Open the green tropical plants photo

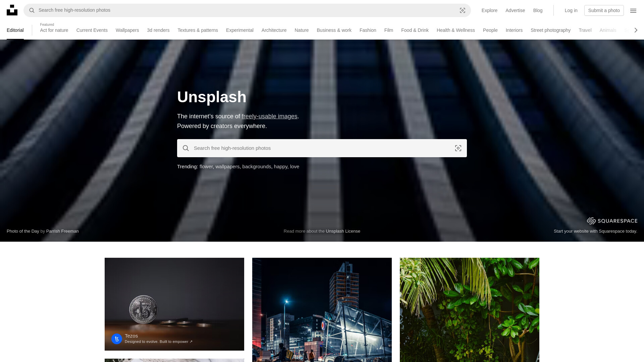click(x=470, y=310)
